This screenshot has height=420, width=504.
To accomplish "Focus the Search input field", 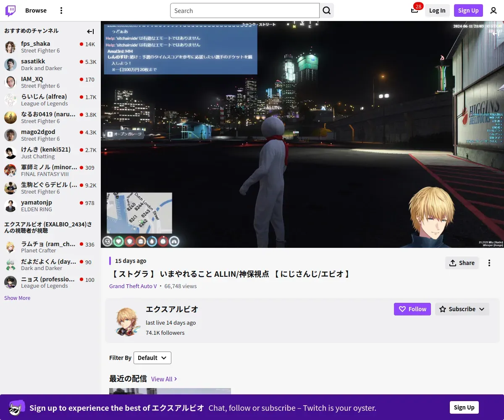I will click(245, 10).
